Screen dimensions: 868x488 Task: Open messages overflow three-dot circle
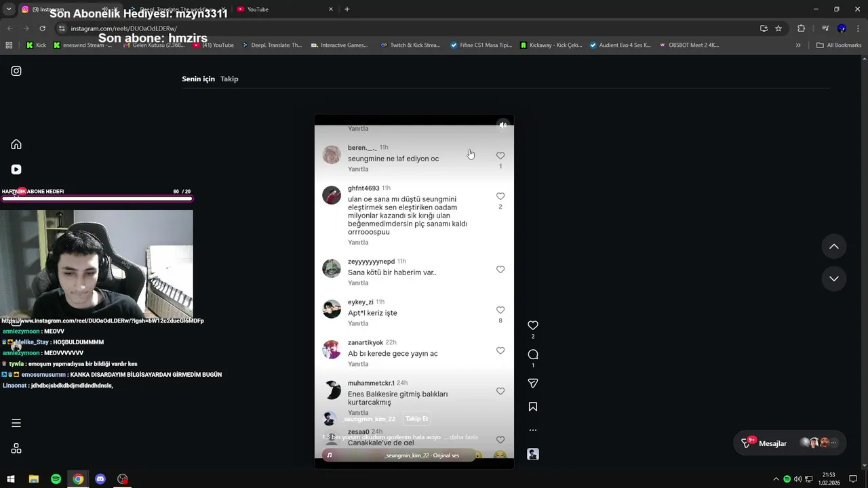(833, 443)
